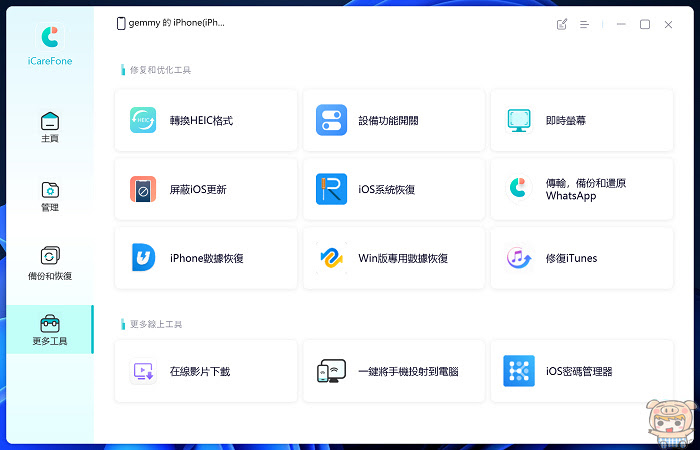The width and height of the screenshot is (700, 450).
Task: Maximize the iCareFone window
Action: point(645,24)
